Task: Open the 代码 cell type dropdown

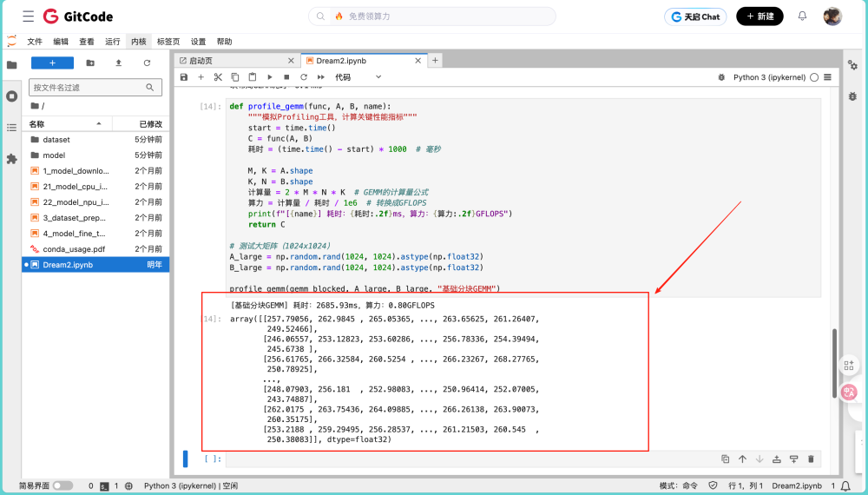Action: (x=358, y=77)
